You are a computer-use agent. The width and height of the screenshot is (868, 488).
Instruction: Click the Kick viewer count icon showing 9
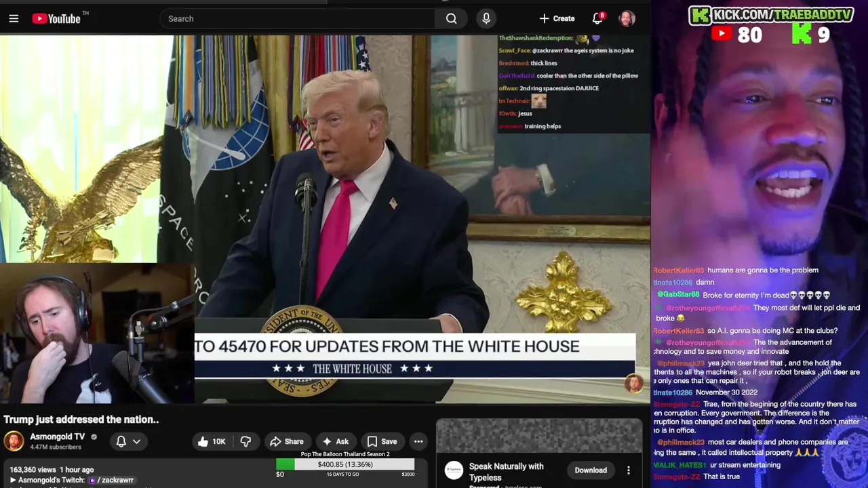click(x=802, y=34)
